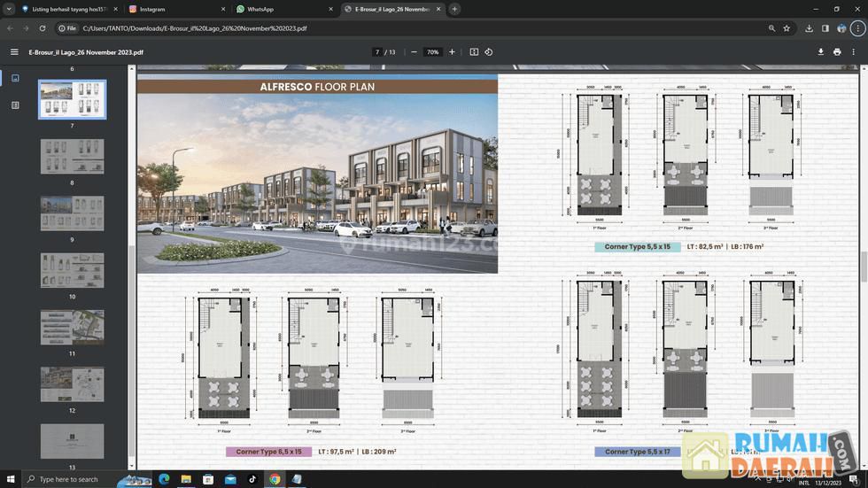Click the fit to page icon

coord(474,52)
